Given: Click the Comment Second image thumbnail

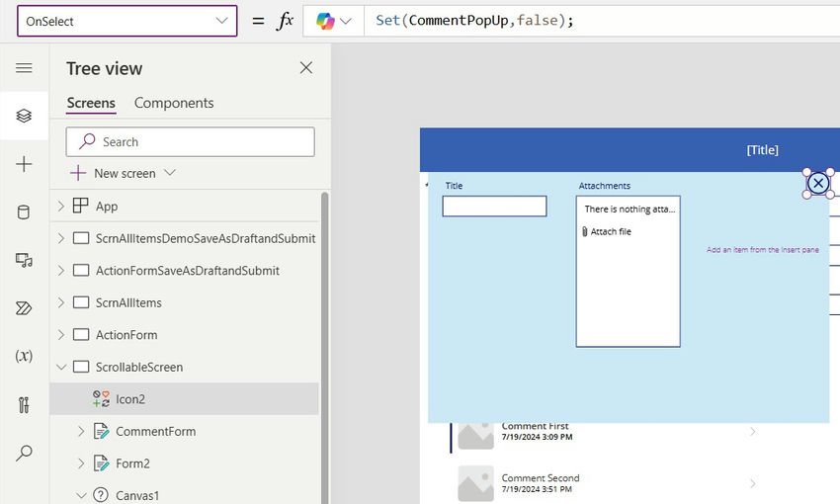Looking at the screenshot, I should pyautogui.click(x=475, y=483).
